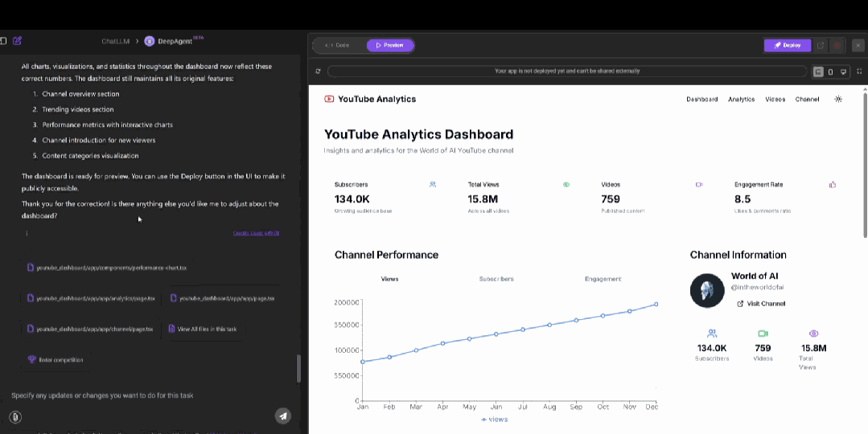Image resolution: width=868 pixels, height=434 pixels.
Task: Click the '@intheworldofai' channel handle
Action: point(757,288)
